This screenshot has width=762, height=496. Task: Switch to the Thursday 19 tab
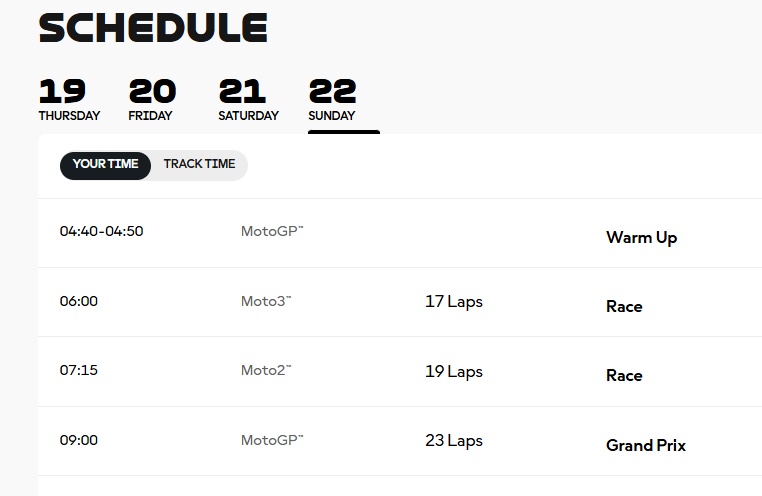tap(68, 100)
